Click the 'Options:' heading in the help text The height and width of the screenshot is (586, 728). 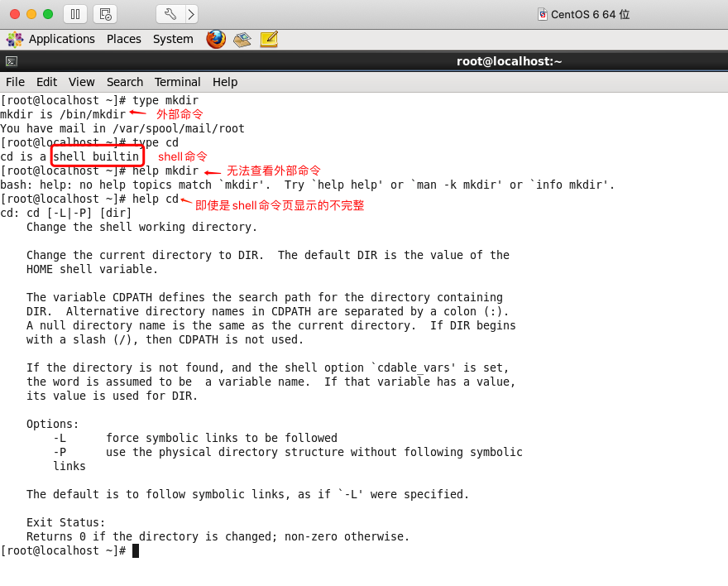pos(52,424)
